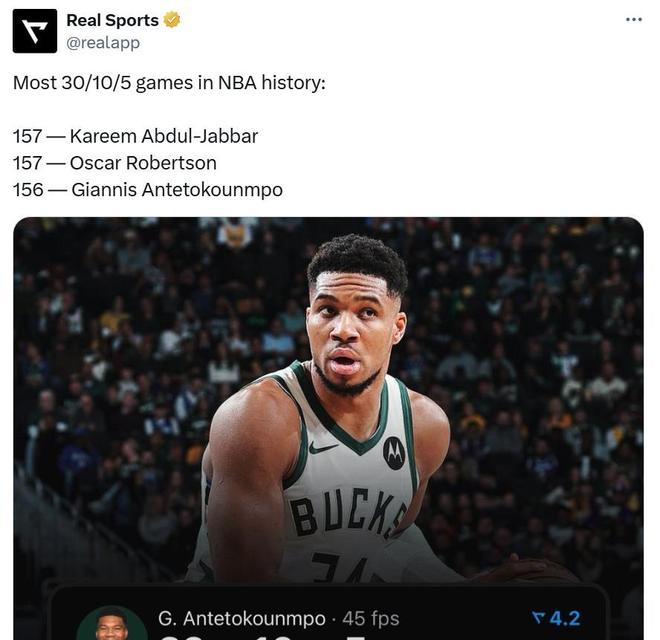Click the 'Most 30/10/5 games' headline text
This screenshot has height=640, width=660.
click(169, 83)
